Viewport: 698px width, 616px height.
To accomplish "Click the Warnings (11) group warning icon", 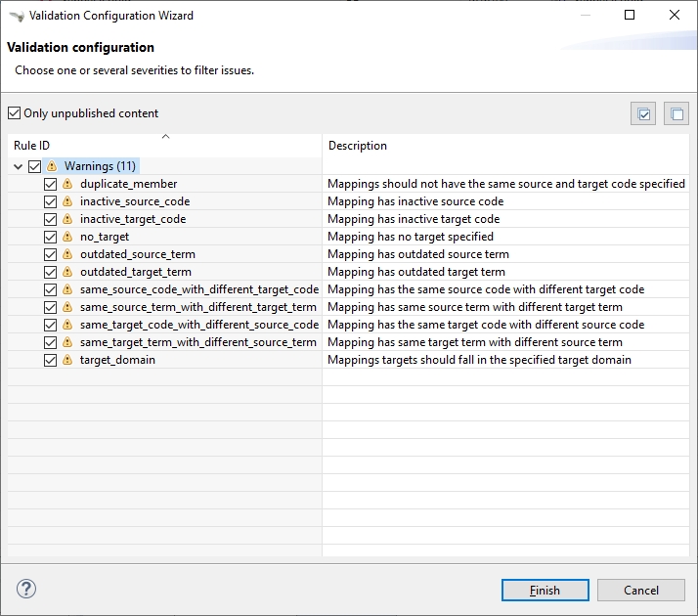I will [51, 166].
